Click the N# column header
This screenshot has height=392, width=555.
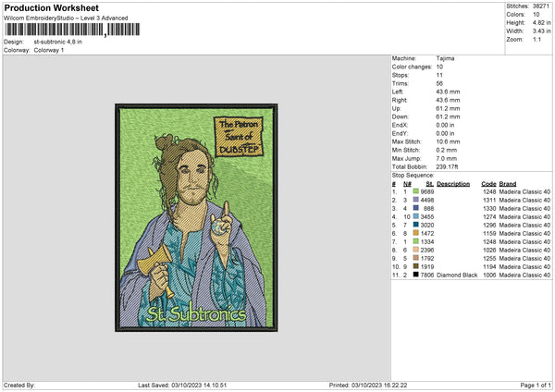pyautogui.click(x=407, y=184)
